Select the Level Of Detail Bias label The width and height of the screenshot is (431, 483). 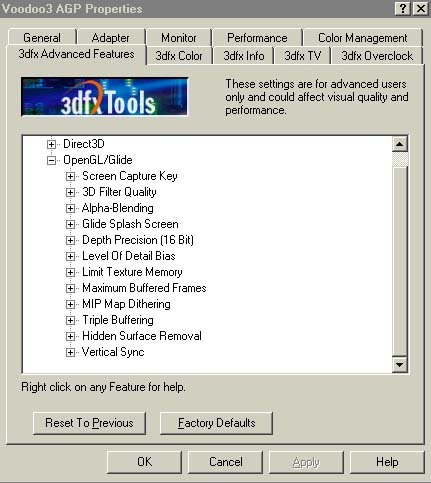[129, 256]
